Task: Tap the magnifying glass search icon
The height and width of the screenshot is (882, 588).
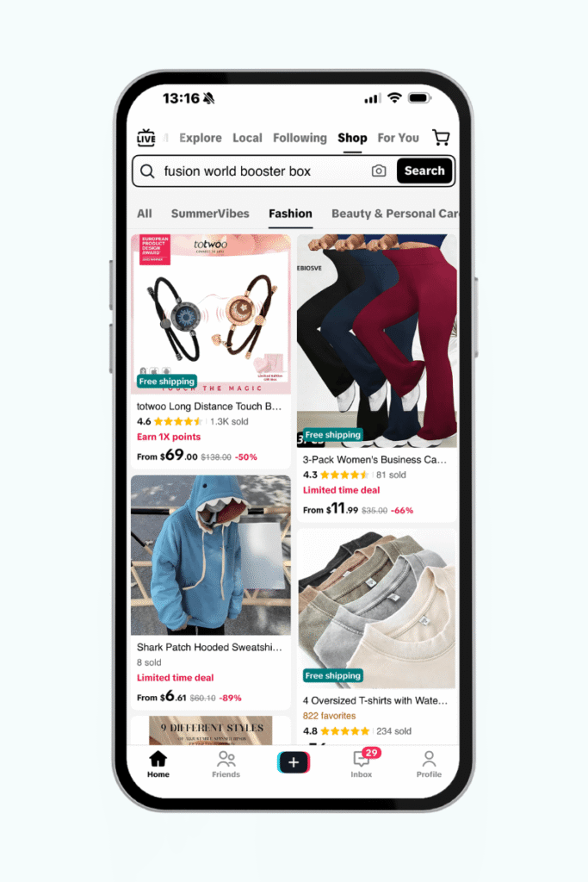Action: coord(147,171)
